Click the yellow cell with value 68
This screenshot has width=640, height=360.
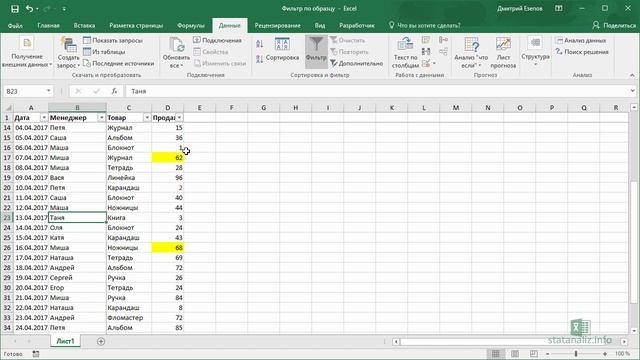167,247
